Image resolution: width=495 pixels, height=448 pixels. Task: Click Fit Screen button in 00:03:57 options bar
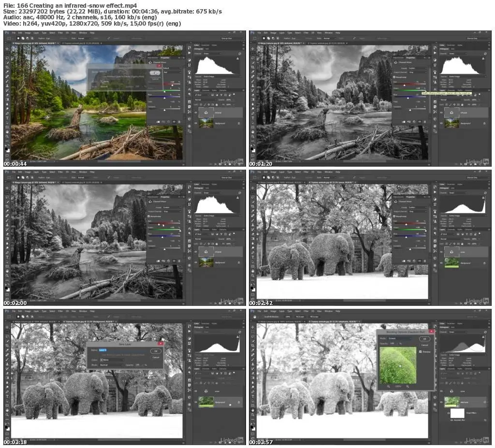[x=300, y=317]
